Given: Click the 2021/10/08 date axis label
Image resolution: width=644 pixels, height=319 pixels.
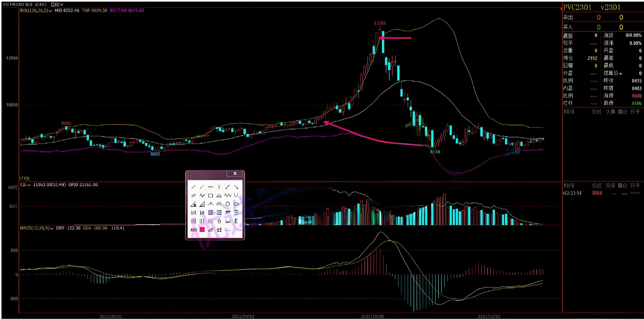Looking at the screenshot, I should coord(372,316).
